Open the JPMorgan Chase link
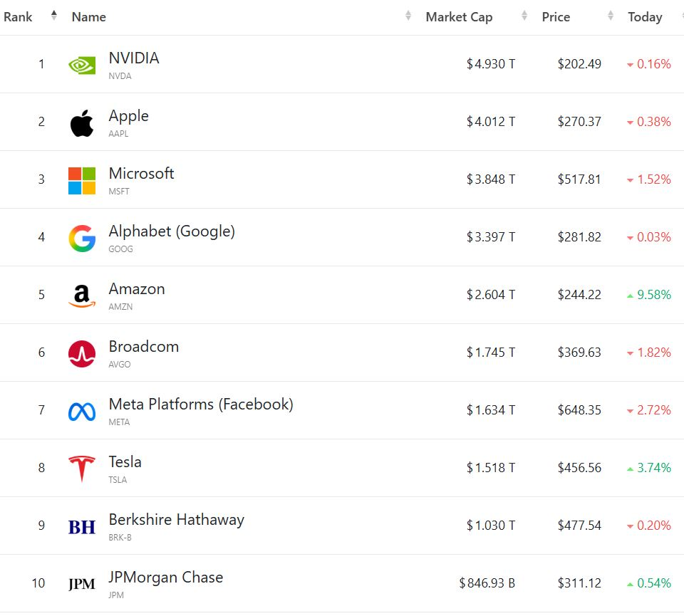The image size is (684, 616). pyautogui.click(x=166, y=578)
